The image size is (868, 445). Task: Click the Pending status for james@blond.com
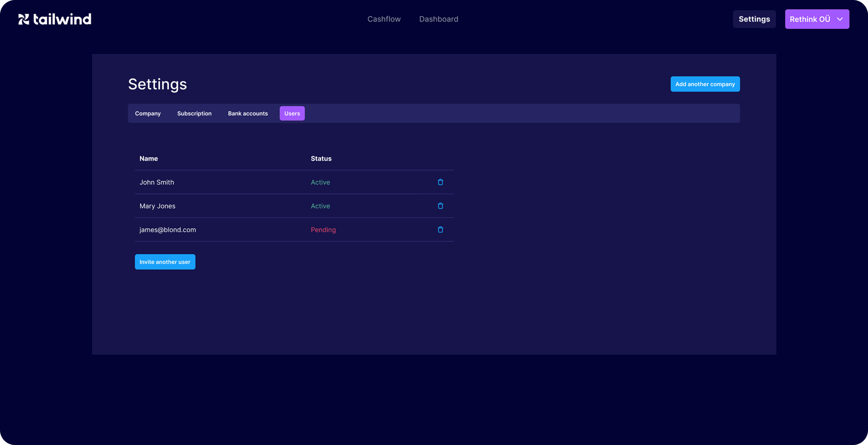tap(323, 230)
